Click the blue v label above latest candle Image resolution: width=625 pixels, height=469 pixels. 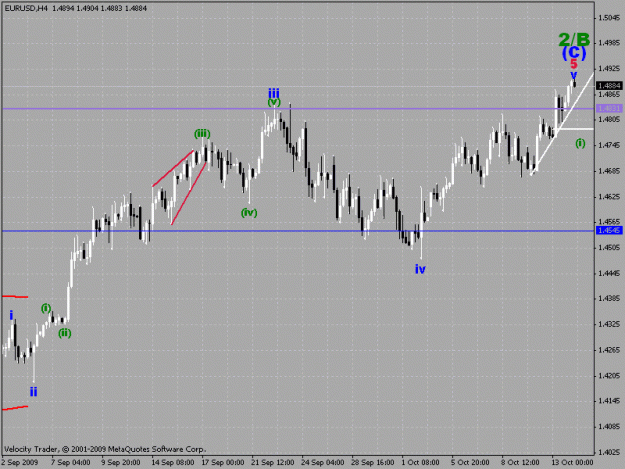click(574, 75)
